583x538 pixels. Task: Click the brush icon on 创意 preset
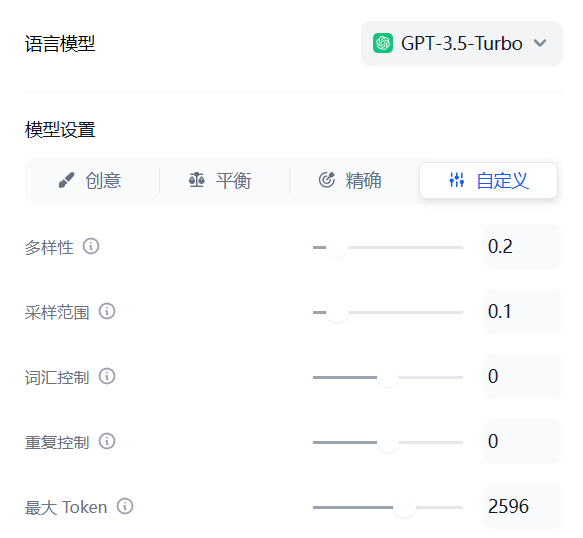67,180
